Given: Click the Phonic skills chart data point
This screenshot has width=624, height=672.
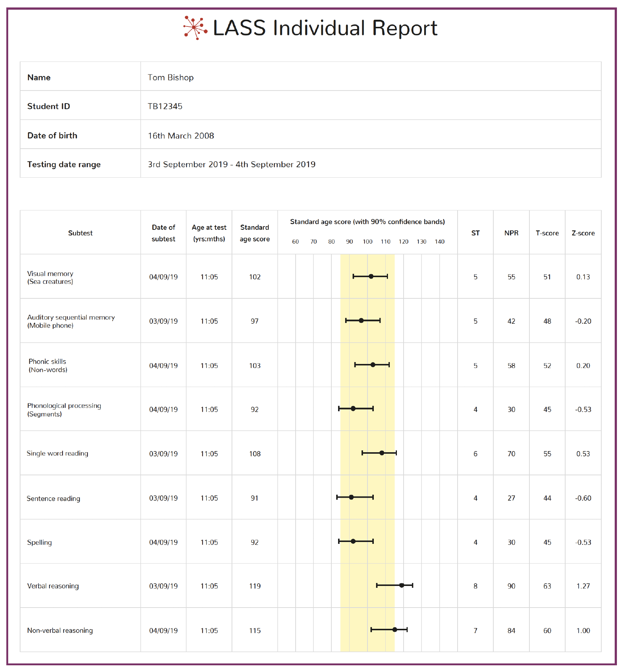Looking at the screenshot, I should (373, 365).
